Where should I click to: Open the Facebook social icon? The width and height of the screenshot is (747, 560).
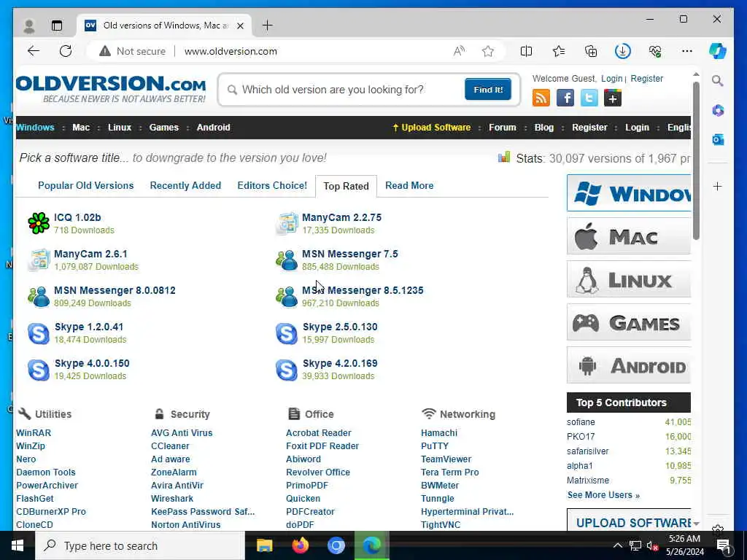(x=565, y=98)
